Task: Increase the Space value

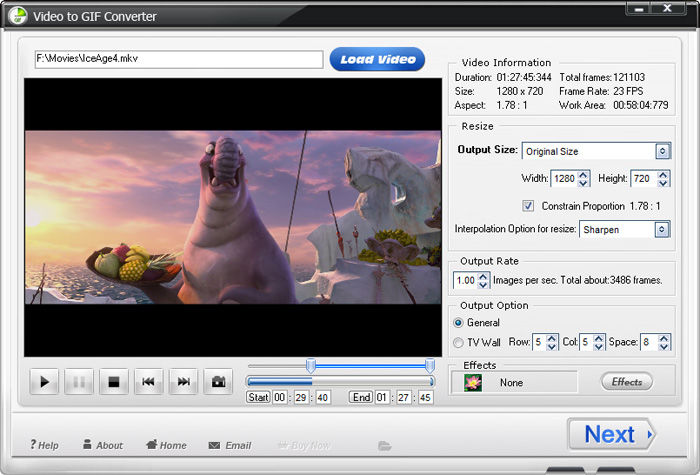Action: (x=664, y=338)
